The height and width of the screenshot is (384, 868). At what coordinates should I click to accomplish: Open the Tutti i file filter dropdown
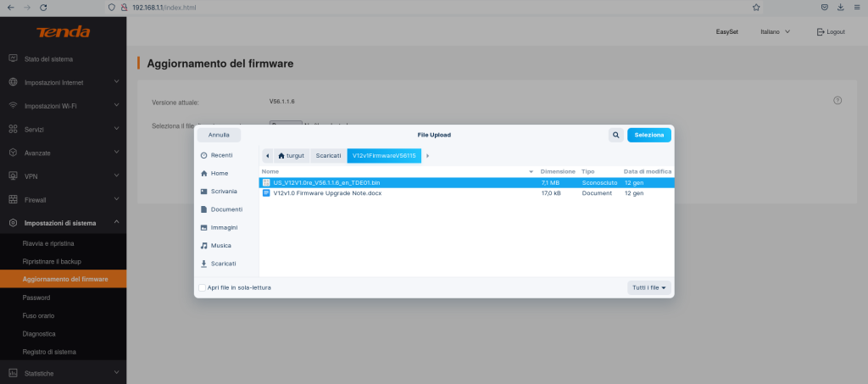[x=649, y=287]
